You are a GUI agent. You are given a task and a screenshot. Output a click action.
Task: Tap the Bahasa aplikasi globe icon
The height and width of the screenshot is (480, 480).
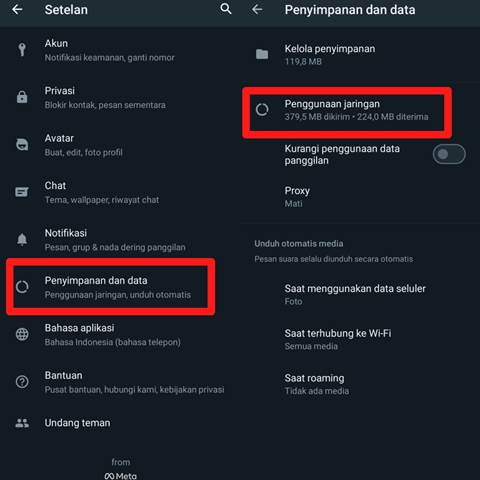coord(22,334)
